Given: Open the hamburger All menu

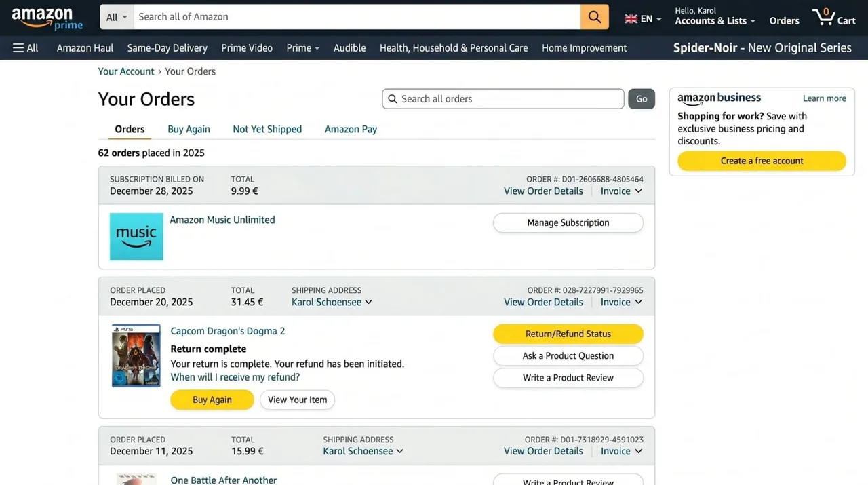Looking at the screenshot, I should 25,48.
